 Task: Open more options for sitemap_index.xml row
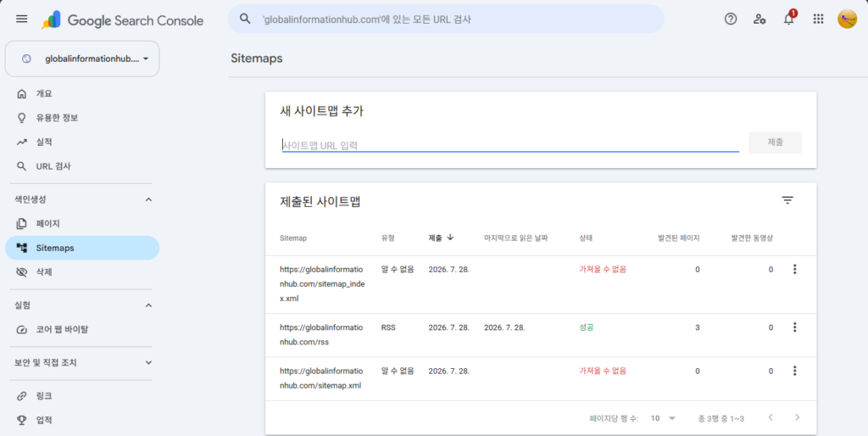coord(795,269)
